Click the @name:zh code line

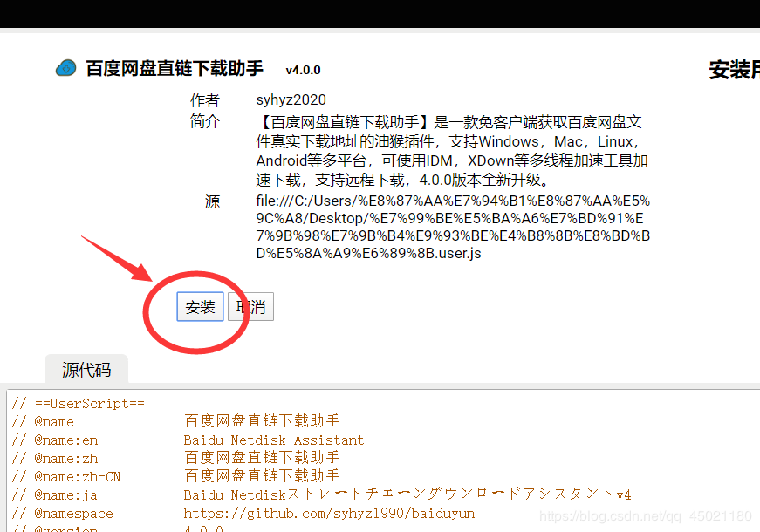[x=176, y=458]
